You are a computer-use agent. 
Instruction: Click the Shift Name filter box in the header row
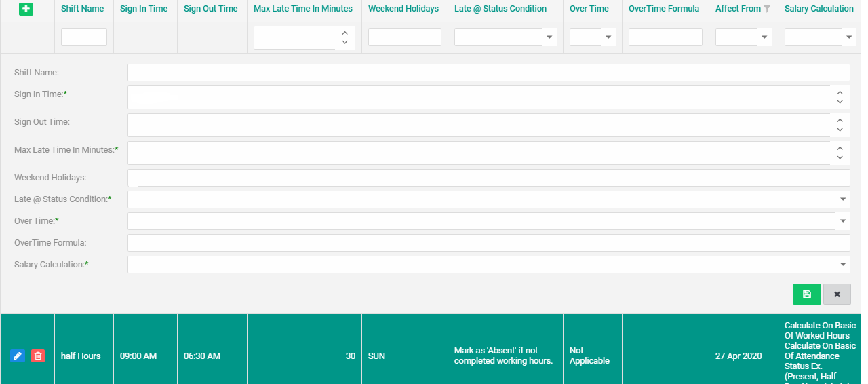84,37
